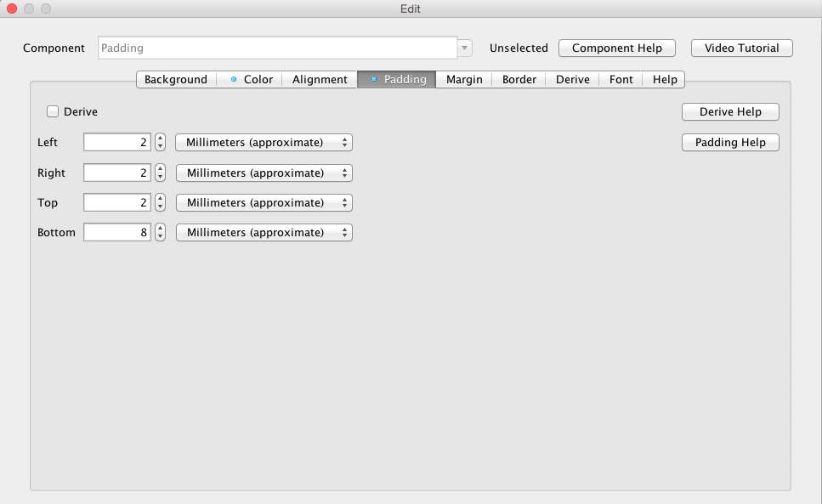Open the Background tab
Viewport: 822px width, 504px height.
point(175,79)
